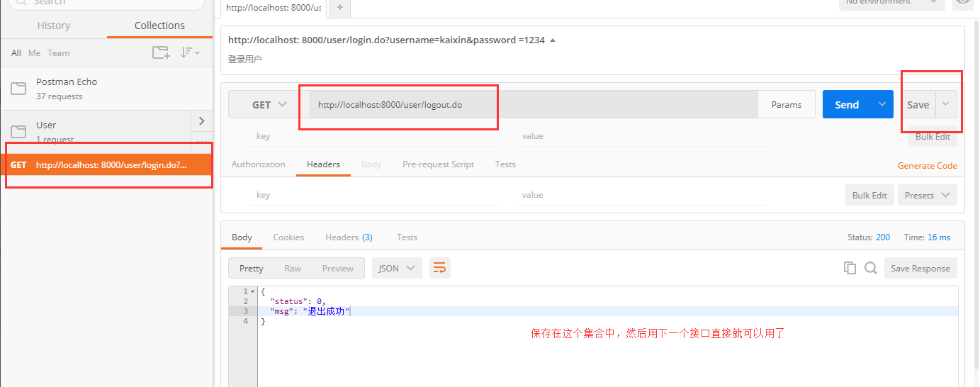Click the Status 200 value
980x387 pixels.
coord(883,237)
